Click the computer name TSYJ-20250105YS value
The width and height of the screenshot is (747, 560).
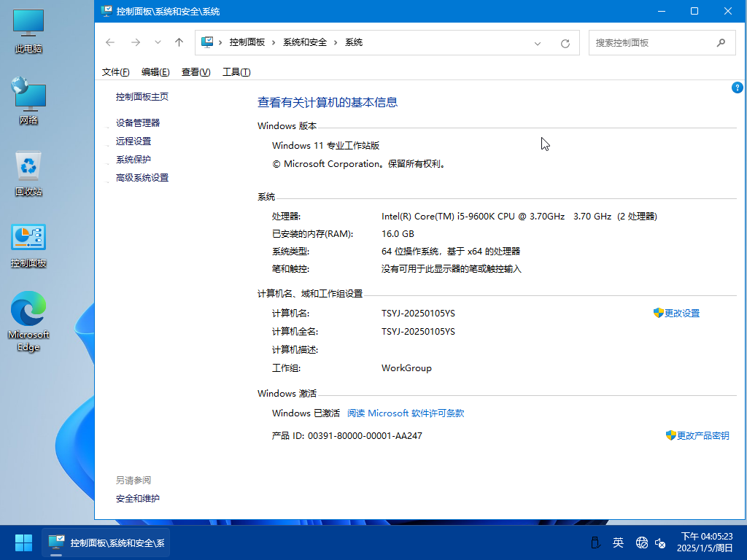click(418, 313)
